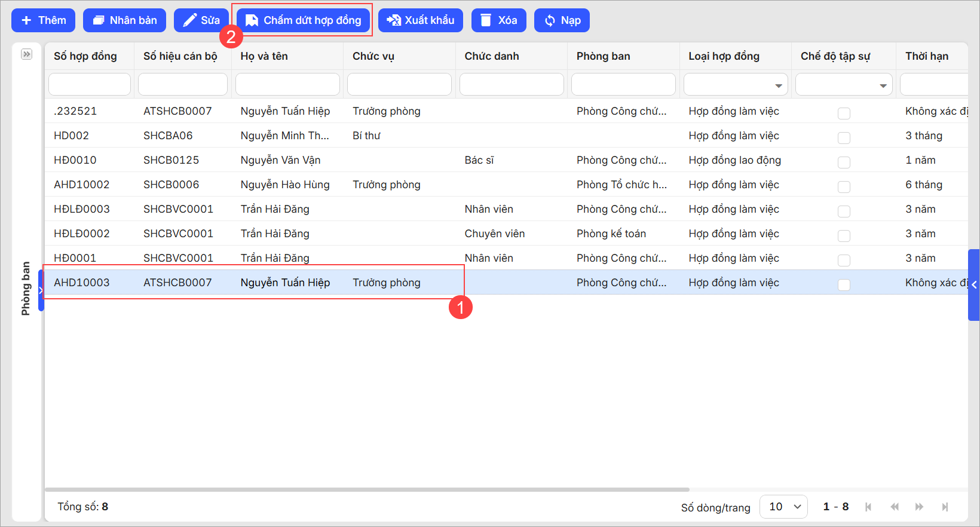Go to the next page arrow
The width and height of the screenshot is (980, 527).
point(919,507)
